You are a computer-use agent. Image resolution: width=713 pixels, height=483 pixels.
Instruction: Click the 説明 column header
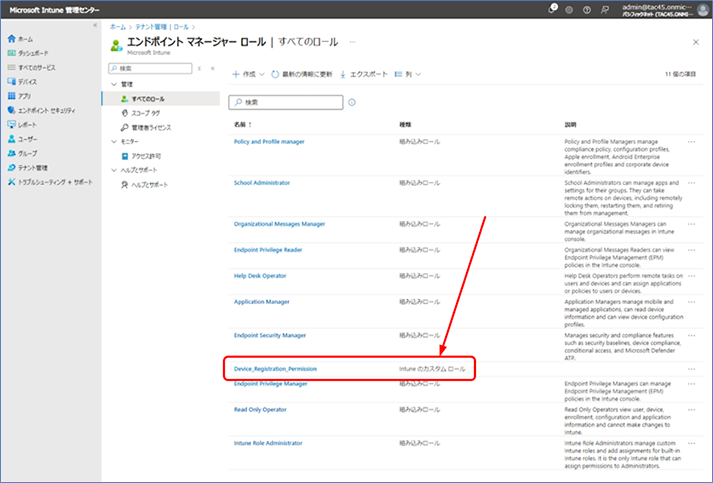tap(570, 125)
